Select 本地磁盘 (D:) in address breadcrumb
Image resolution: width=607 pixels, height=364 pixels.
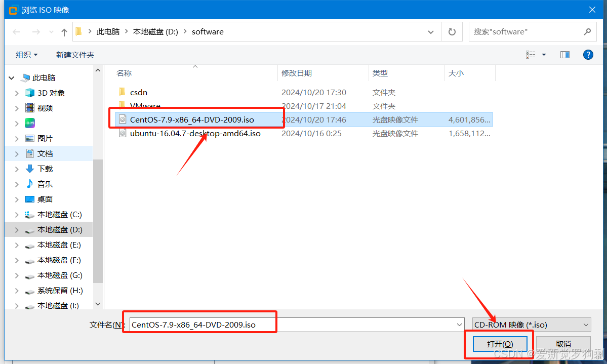(x=155, y=32)
